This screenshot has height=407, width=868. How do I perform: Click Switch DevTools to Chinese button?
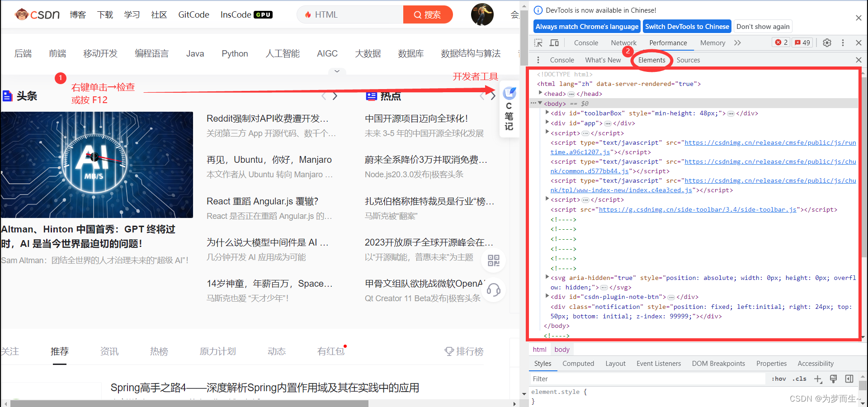click(x=687, y=27)
